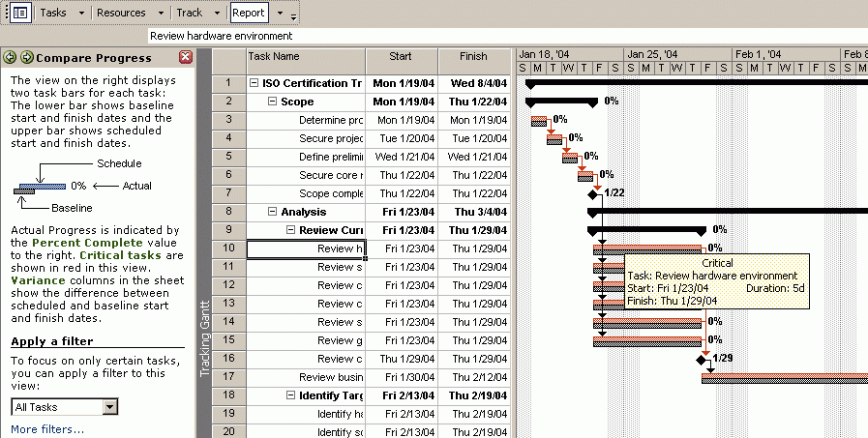Go back with the green left arrow
This screenshot has height=438, width=868.
coord(10,57)
